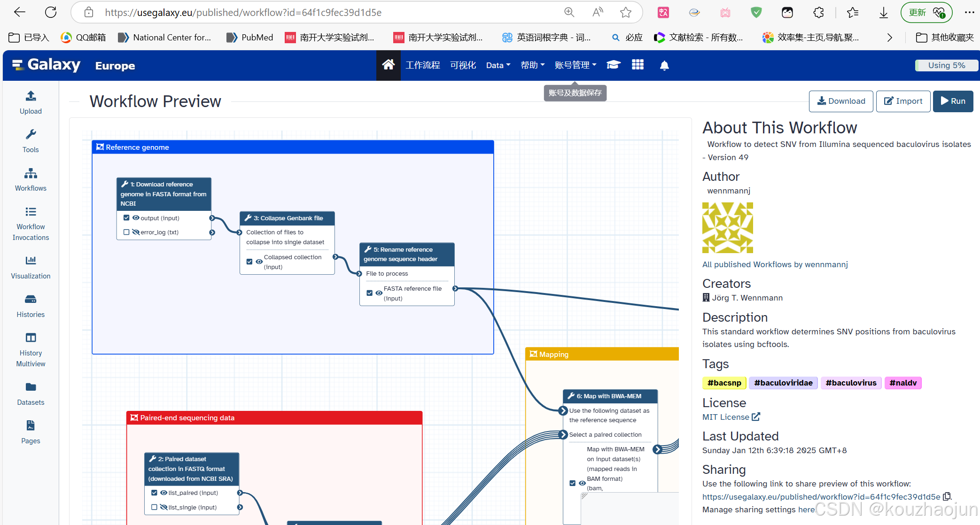Click the Galaxy home icon
Viewport: 980px width, 525px height.
(388, 65)
